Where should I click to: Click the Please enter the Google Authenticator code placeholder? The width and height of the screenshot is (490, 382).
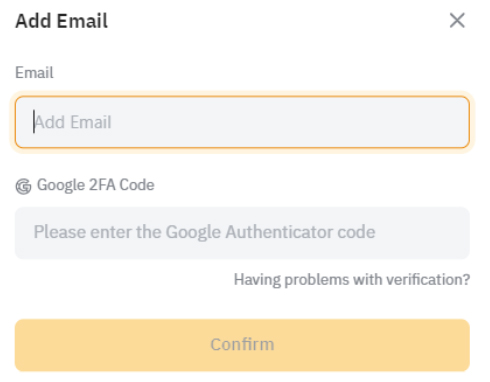pos(204,232)
